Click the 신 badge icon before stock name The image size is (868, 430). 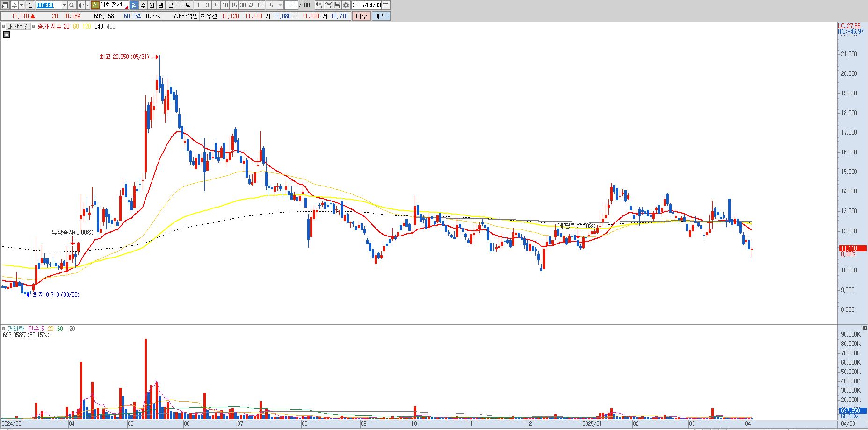[95, 5]
